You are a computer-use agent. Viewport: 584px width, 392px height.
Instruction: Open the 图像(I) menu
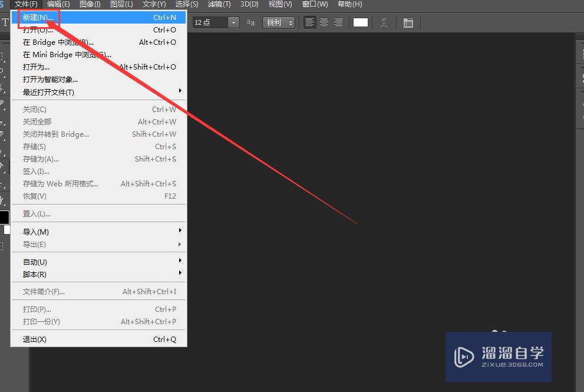tap(90, 4)
